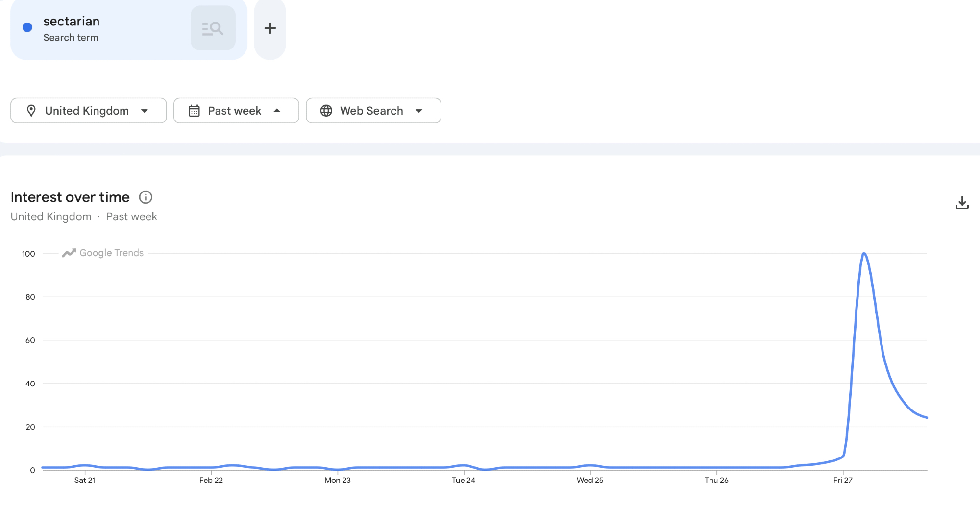
Task: Select the Sat 21 axis label
Action: pyautogui.click(x=85, y=480)
